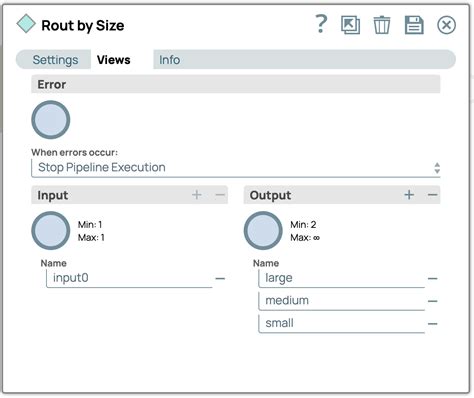This screenshot has height=398, width=474.
Task: Add an input view with plus
Action: pos(197,195)
